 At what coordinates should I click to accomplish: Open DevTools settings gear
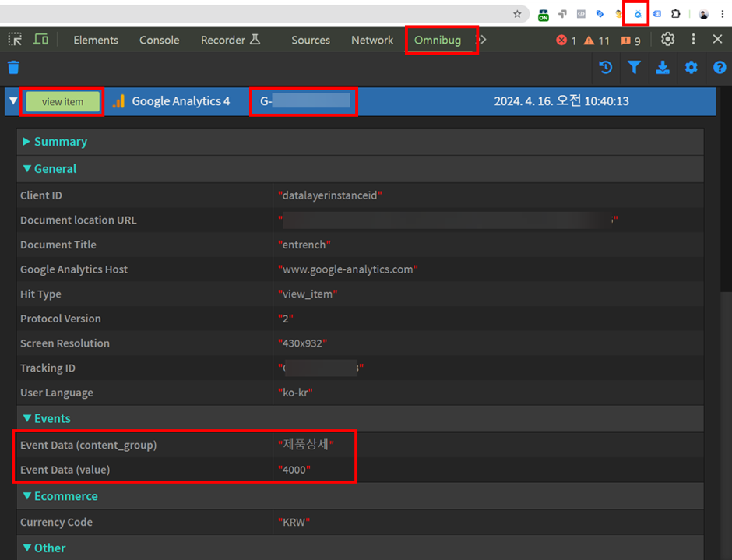coord(667,39)
